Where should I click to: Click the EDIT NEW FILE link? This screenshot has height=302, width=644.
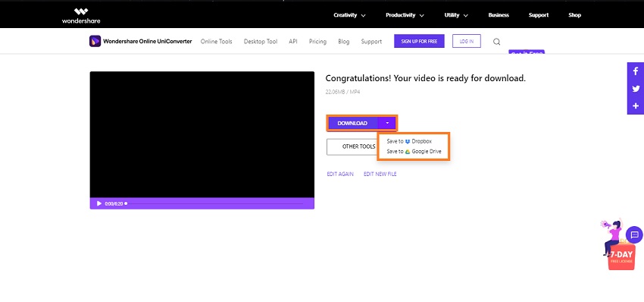pos(380,174)
